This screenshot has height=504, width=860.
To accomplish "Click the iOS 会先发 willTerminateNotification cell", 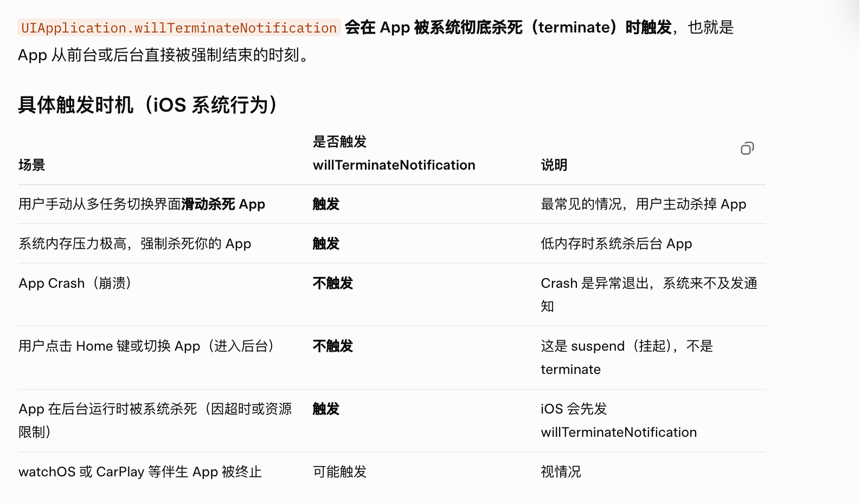I will tap(619, 421).
